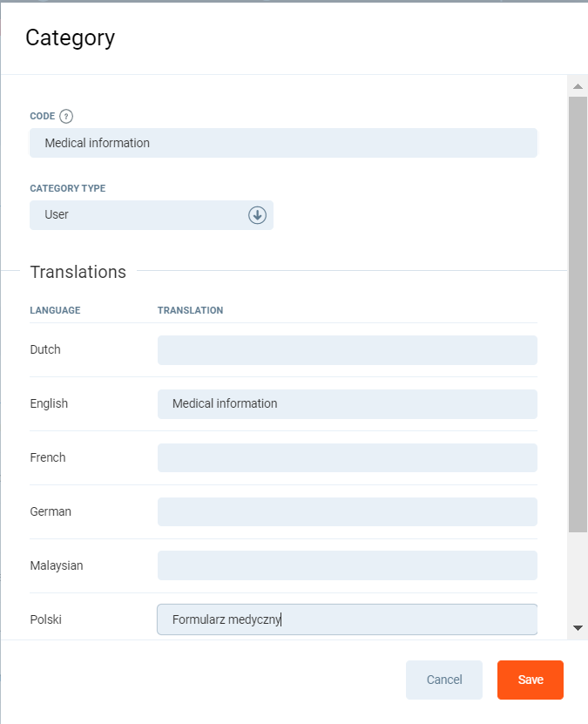588x724 pixels.
Task: Click into the German translation field
Action: pyautogui.click(x=347, y=512)
